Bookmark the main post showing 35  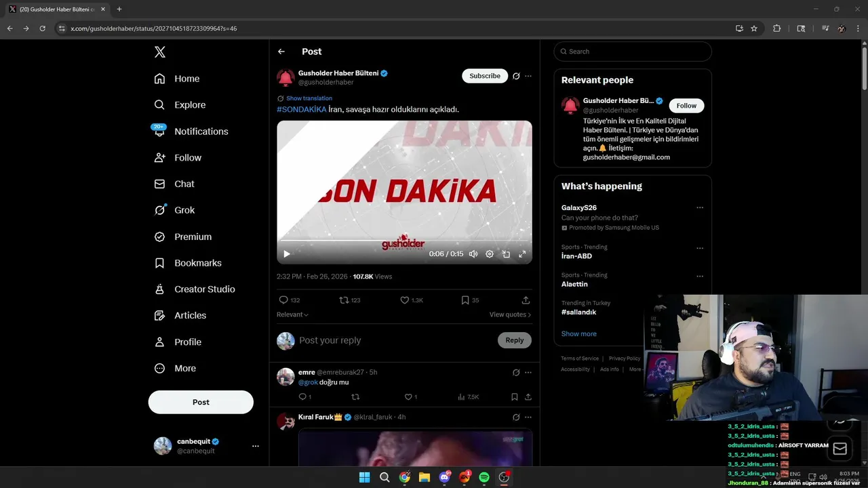[x=465, y=300]
